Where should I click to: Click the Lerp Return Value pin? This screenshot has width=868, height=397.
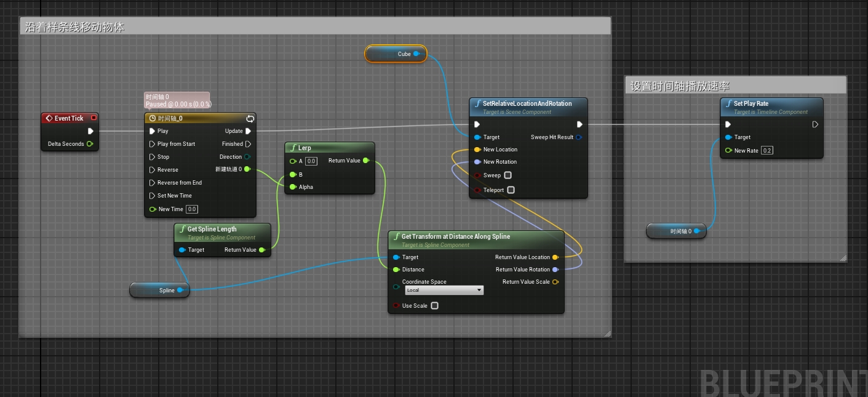click(x=366, y=161)
